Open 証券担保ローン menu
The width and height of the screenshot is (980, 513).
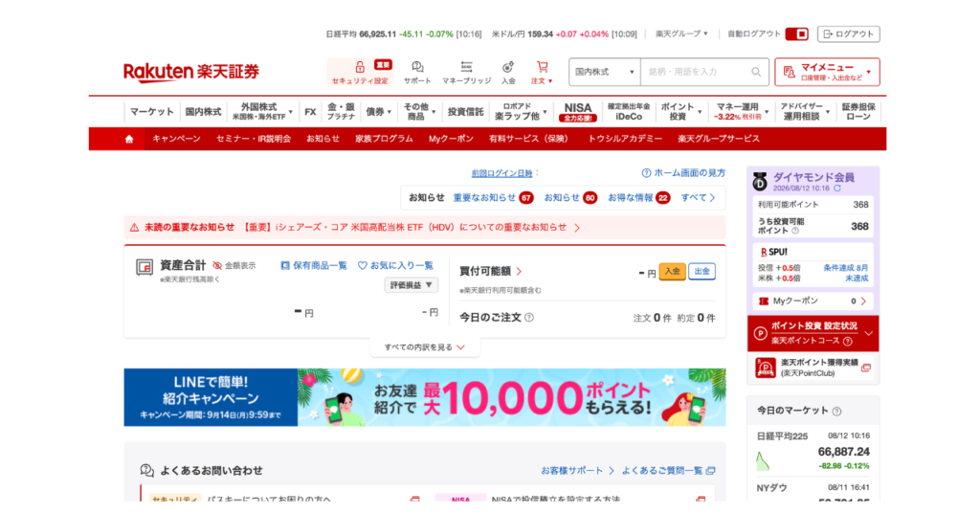tap(858, 112)
